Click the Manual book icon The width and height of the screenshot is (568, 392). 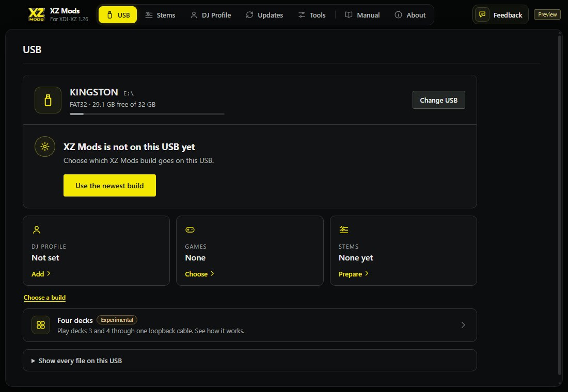349,15
